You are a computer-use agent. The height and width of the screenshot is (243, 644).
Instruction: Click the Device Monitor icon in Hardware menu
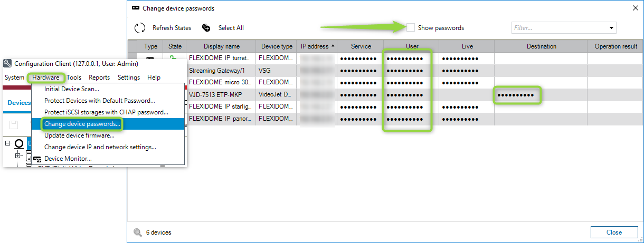(x=37, y=159)
